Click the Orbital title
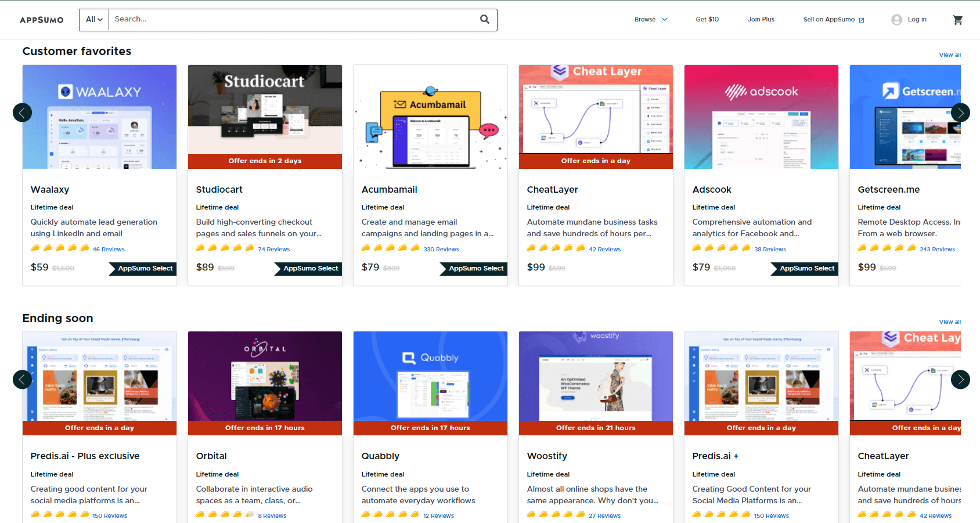The height and width of the screenshot is (523, 980). click(211, 456)
